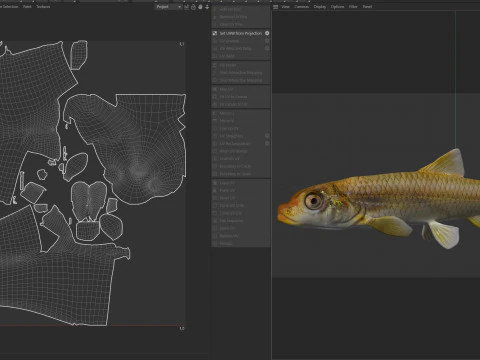480x360 pixels.
Task: Open the viewport View menu
Action: tap(285, 7)
